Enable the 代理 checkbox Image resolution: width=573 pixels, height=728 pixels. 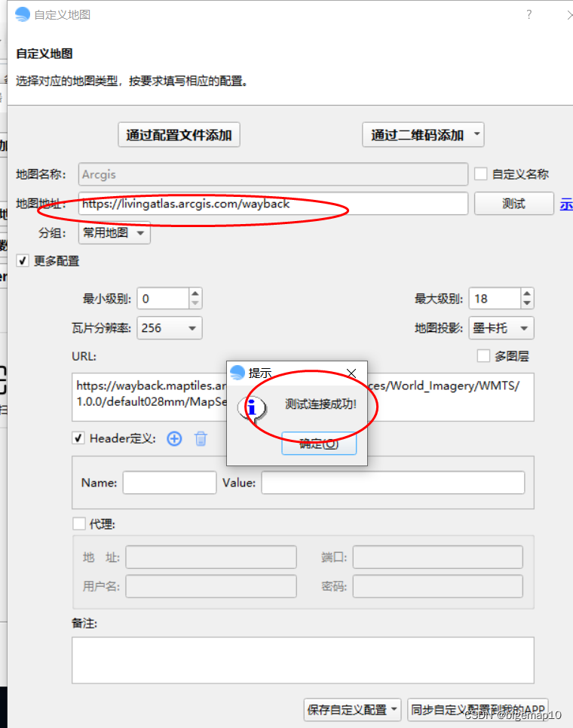pos(79,524)
